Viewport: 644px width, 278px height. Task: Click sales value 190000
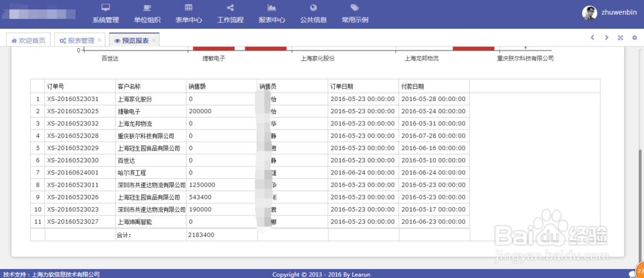pyautogui.click(x=200, y=209)
